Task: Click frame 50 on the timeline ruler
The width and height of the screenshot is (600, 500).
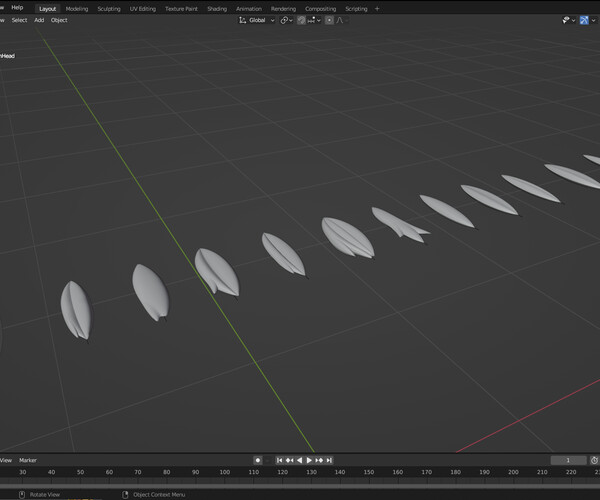Action: [x=80, y=472]
